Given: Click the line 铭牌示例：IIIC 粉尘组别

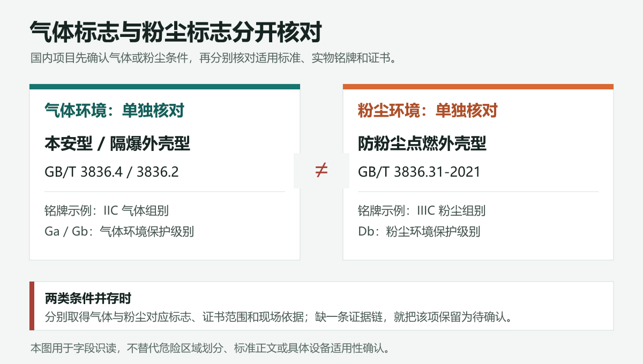Looking at the screenshot, I should [x=422, y=210].
